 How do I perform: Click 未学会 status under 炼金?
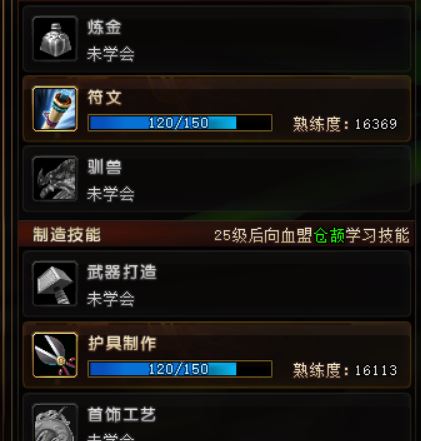coord(111,54)
